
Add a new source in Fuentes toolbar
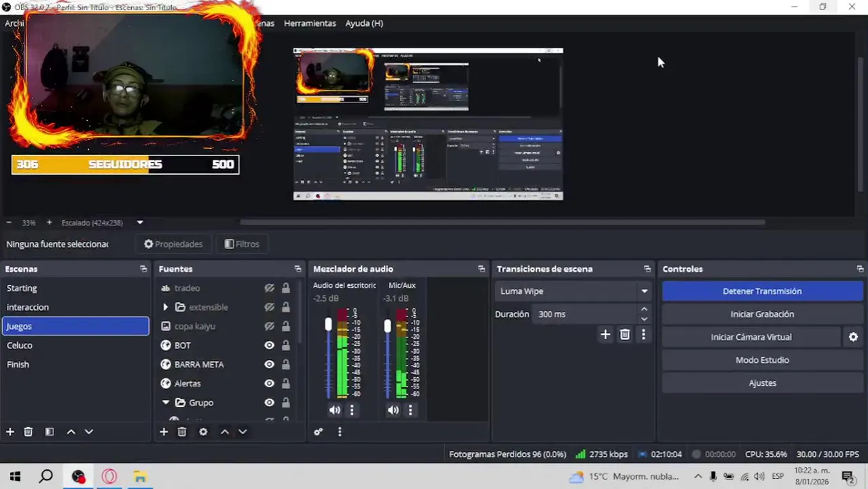point(164,432)
